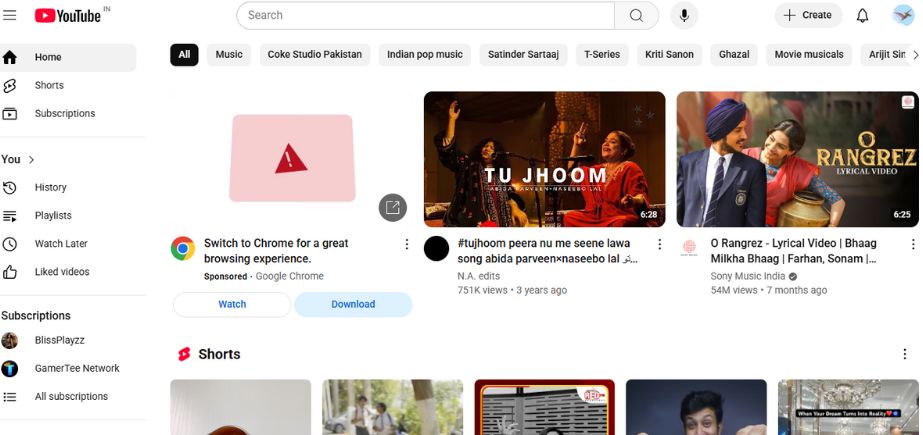This screenshot has height=435, width=923.
Task: Open the 'O Rangrez - Lyrical Video' title
Action: tap(794, 251)
